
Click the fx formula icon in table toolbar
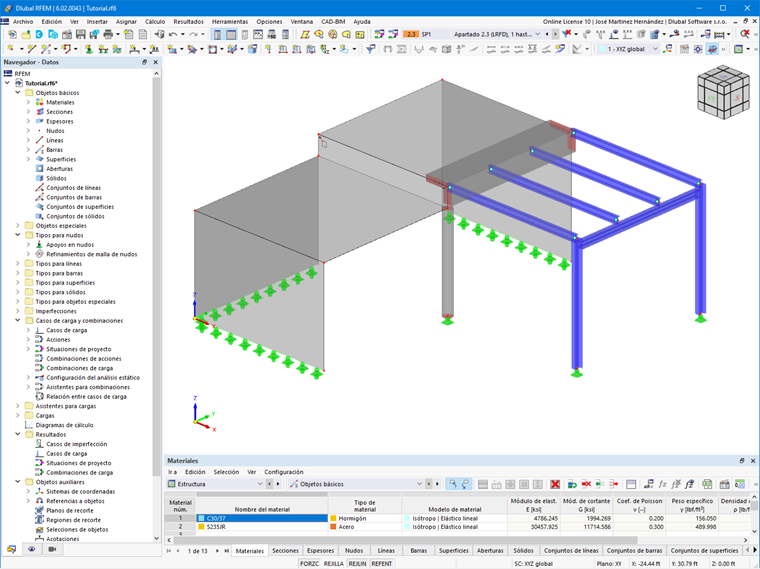pyautogui.click(x=663, y=484)
